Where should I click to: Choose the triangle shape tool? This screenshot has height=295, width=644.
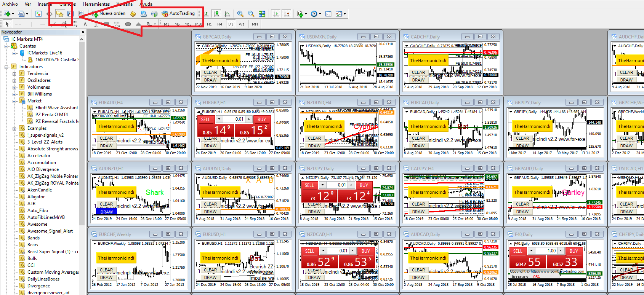138,24
